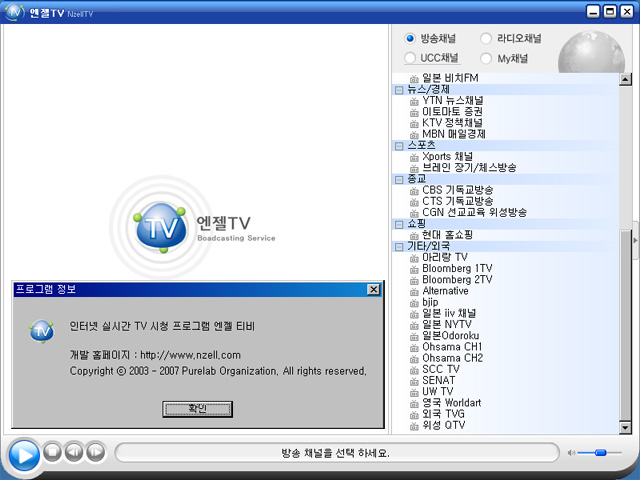Click the CTS 기독교방송 TV icon
Screen dimensions: 640x480
point(414,202)
